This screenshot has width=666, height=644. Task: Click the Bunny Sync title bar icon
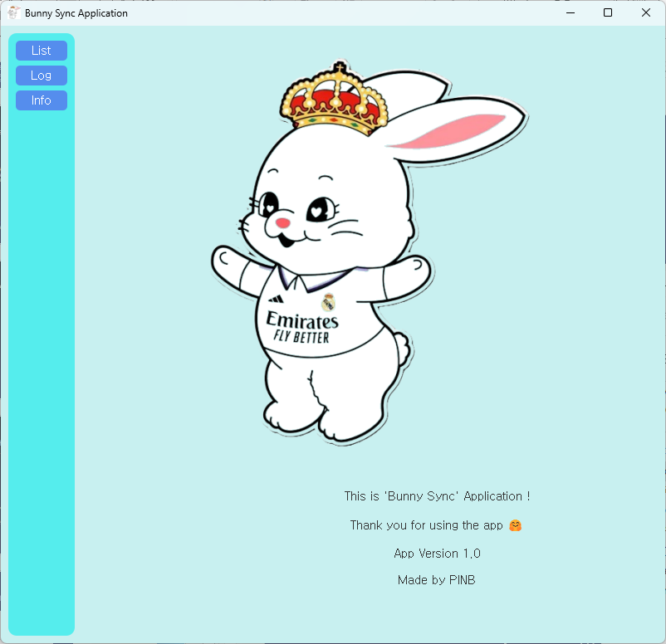pyautogui.click(x=13, y=13)
